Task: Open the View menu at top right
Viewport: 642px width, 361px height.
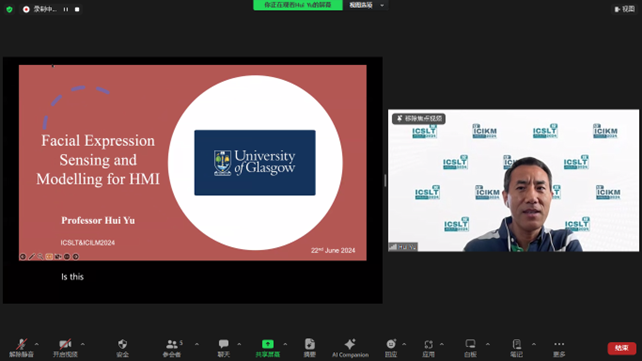Action: pyautogui.click(x=625, y=9)
